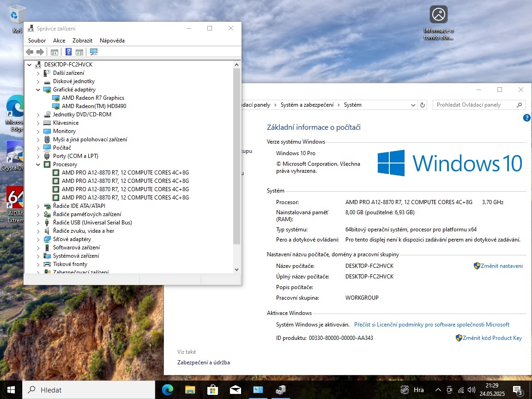
Task: Click 'Systém a zabezpečení' breadcrumb
Action: click(x=307, y=105)
